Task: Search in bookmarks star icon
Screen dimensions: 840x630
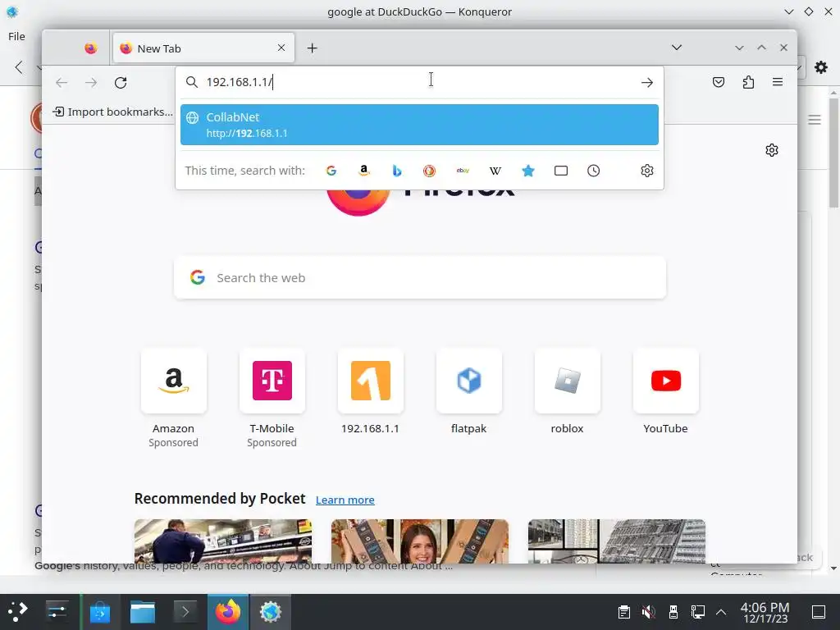Action: click(527, 171)
